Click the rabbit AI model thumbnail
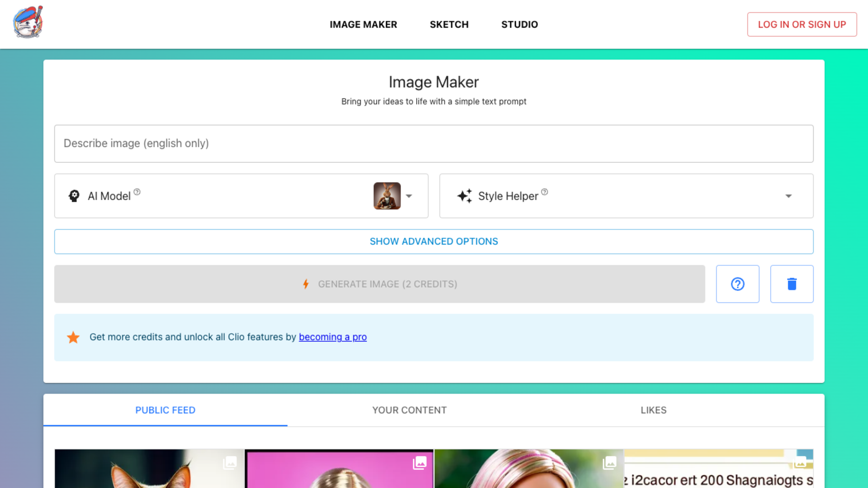The height and width of the screenshot is (488, 868). (x=387, y=196)
